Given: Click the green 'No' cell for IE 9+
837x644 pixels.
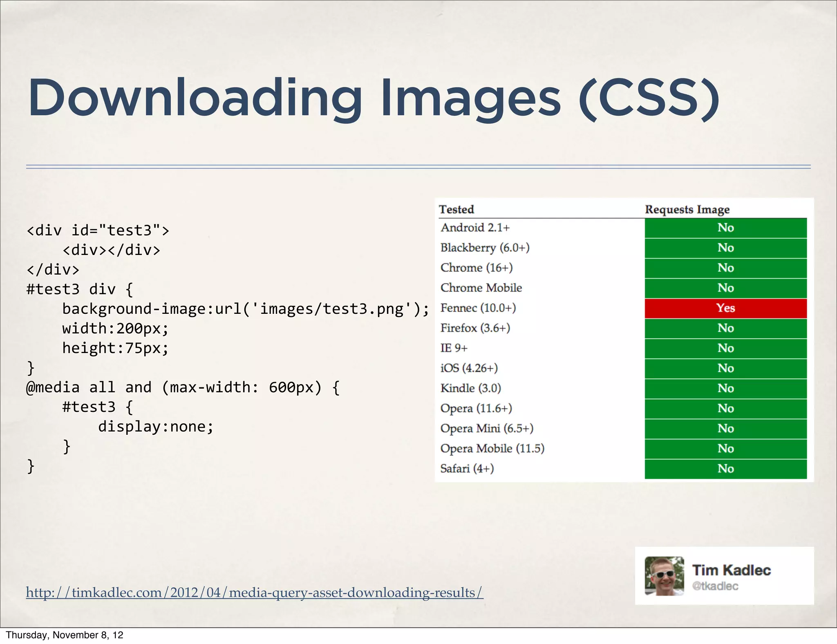Looking at the screenshot, I should point(726,348).
